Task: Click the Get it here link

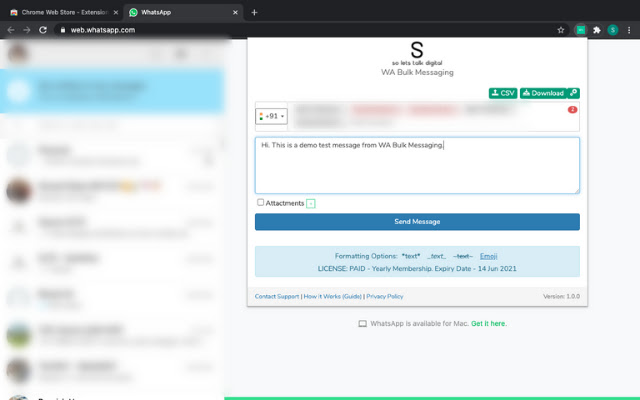Action: pos(488,324)
